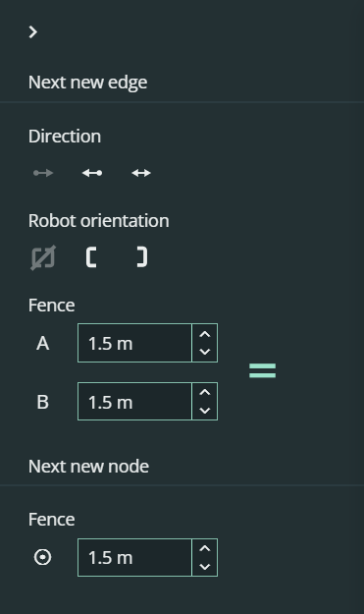Decrease Fence A value with down arrow
The width and height of the screenshot is (364, 614).
205,352
